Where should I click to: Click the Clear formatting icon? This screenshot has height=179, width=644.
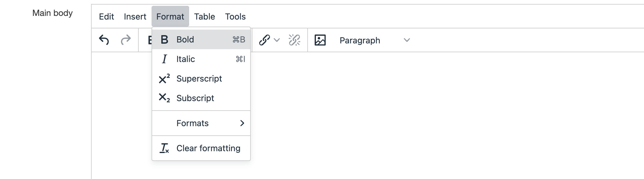pyautogui.click(x=164, y=148)
